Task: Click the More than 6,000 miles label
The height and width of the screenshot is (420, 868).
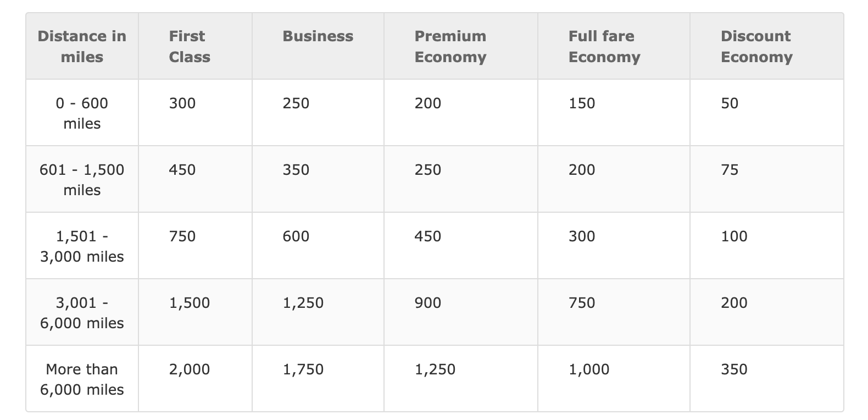Action: click(82, 379)
